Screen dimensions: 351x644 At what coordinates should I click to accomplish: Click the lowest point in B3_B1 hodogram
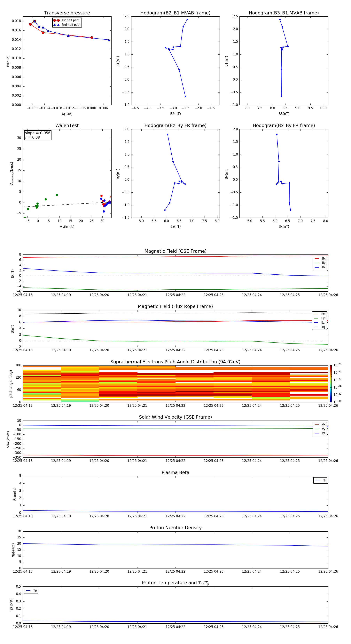[x=281, y=96]
